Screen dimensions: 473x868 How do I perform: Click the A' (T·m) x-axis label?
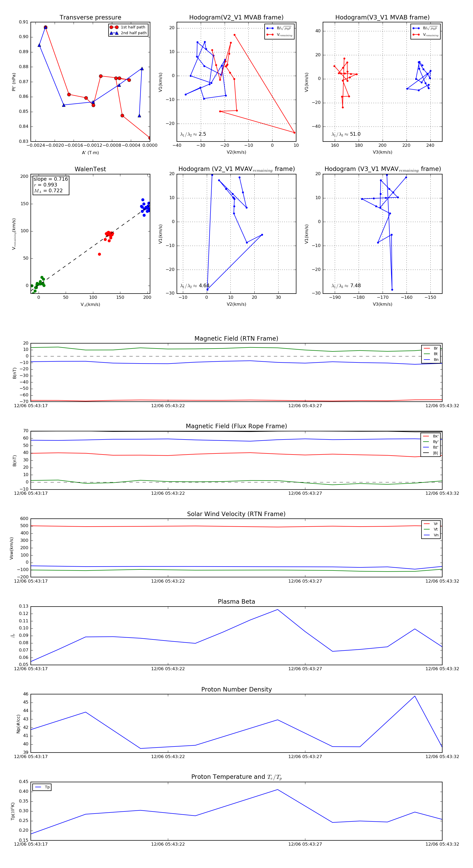point(90,153)
